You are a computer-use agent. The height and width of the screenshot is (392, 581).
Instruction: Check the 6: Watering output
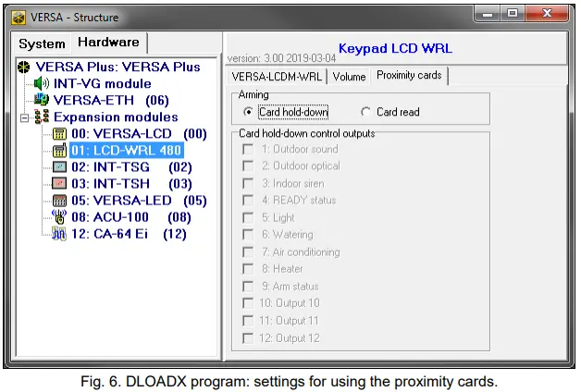coord(248,235)
